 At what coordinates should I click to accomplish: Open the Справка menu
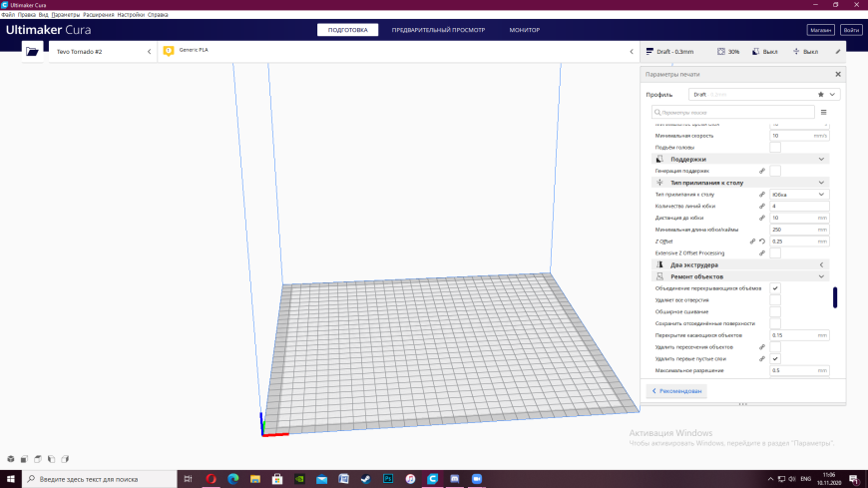[158, 15]
